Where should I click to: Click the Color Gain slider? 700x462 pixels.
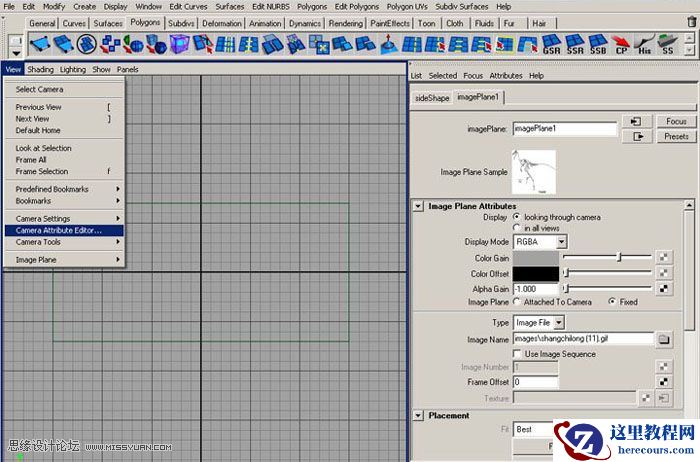(607, 257)
